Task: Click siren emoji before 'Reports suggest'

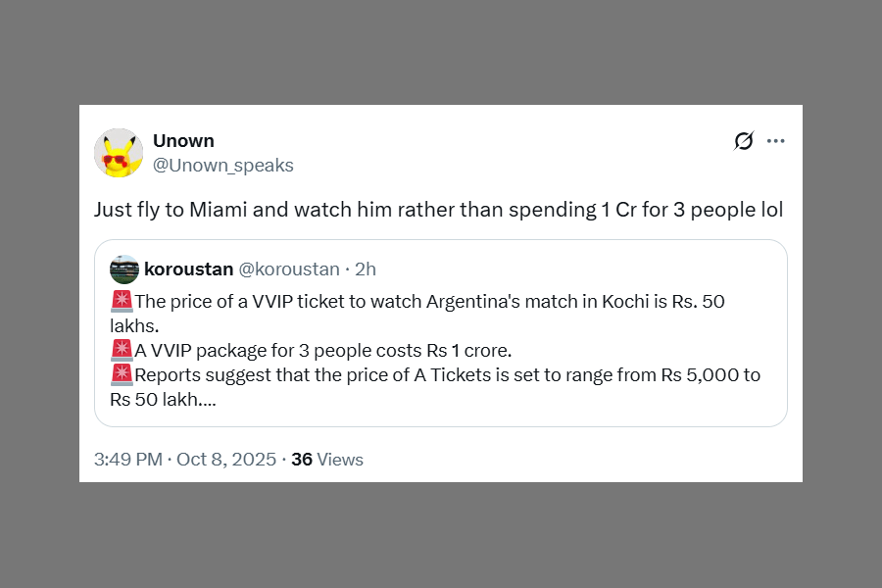Action: click(x=122, y=374)
